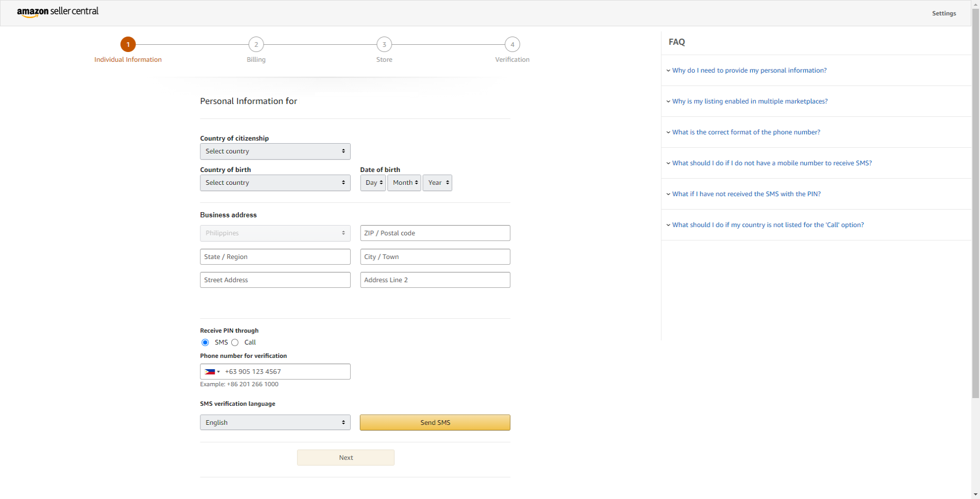Viewport: 980px width, 499px height.
Task: Click the Amazon Seller Central logo
Action: click(58, 12)
